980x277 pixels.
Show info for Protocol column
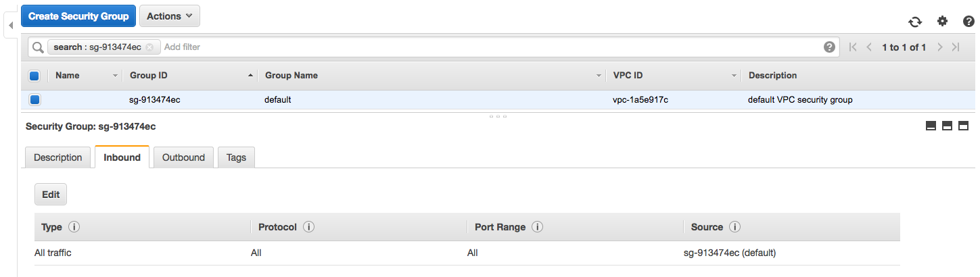[x=308, y=227]
